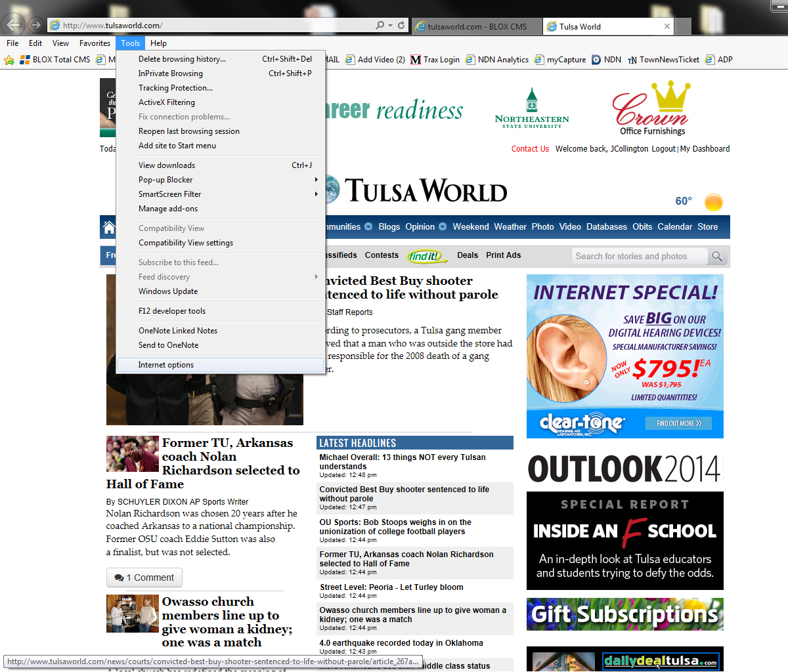The width and height of the screenshot is (788, 672).
Task: Close the Tulsa World tab
Action: (667, 27)
